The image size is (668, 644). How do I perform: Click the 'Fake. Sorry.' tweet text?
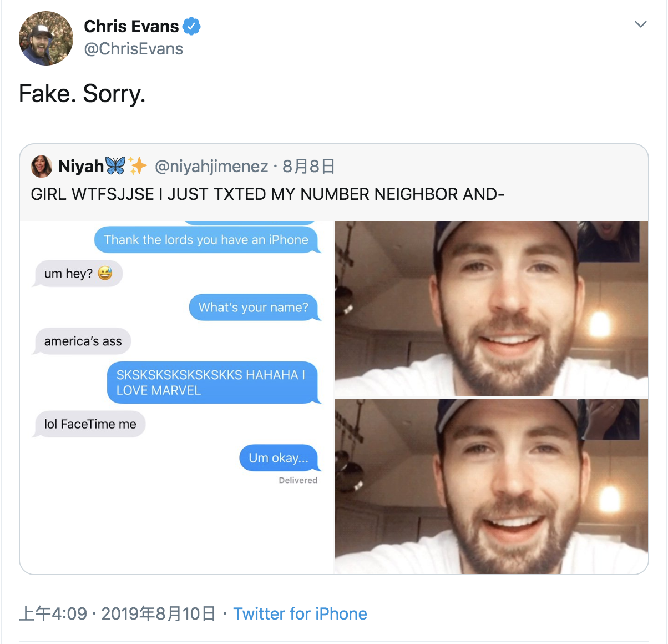tap(82, 93)
